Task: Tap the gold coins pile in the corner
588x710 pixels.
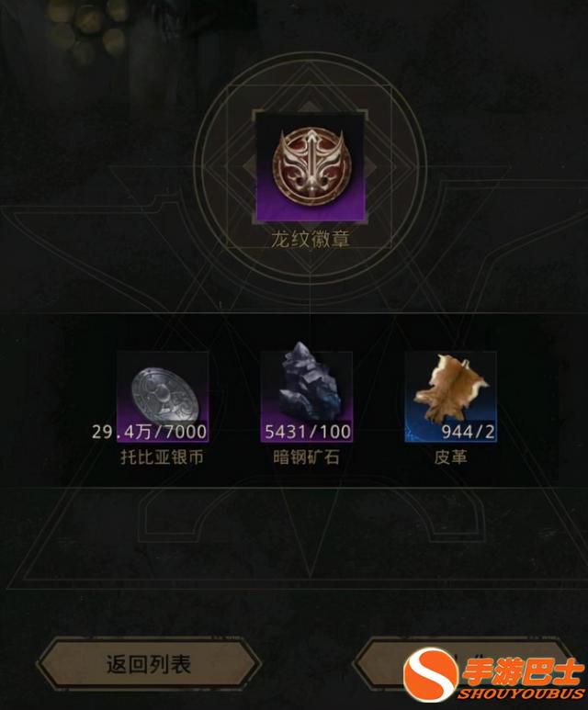Action: coord(86,29)
